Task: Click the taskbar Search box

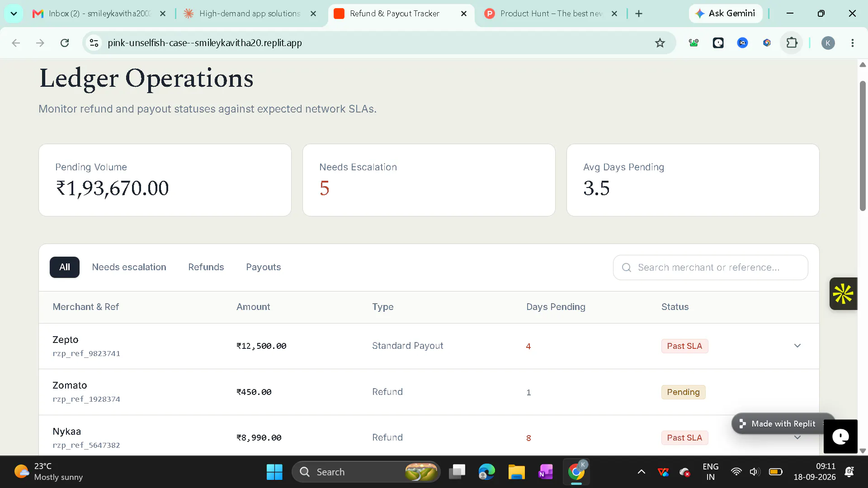Action: [x=366, y=472]
